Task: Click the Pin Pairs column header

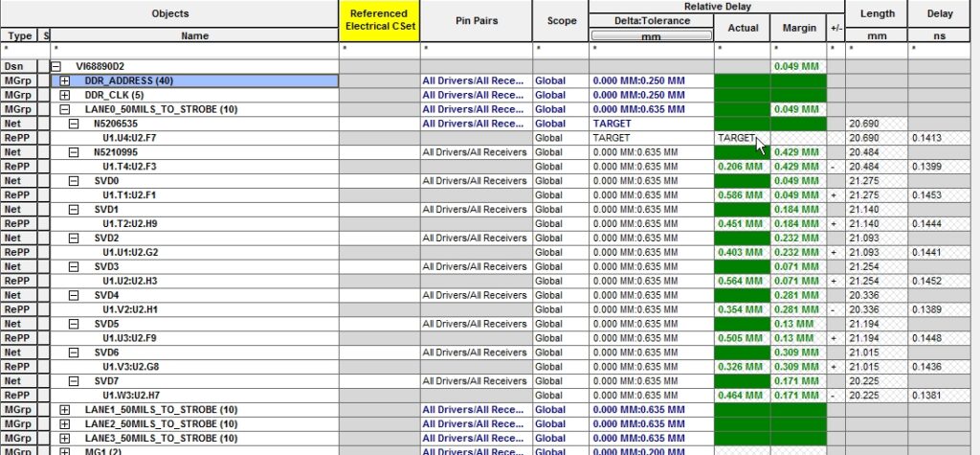Action: point(476,20)
